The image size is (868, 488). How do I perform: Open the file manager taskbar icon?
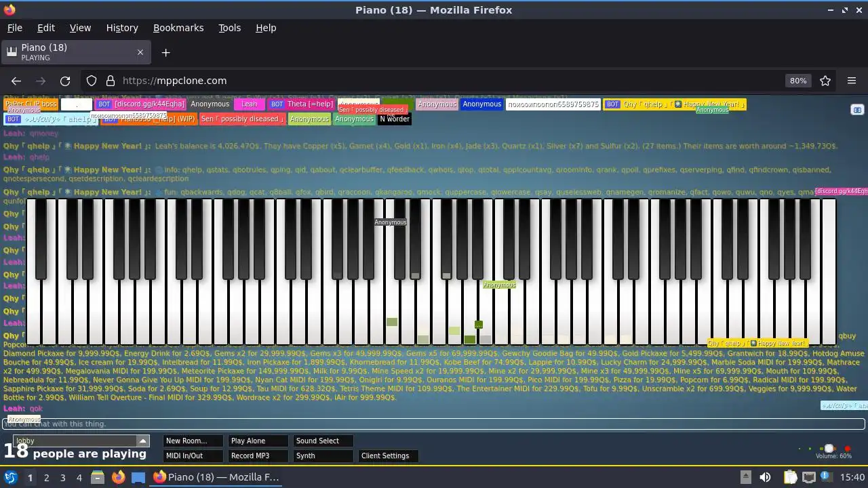(98, 477)
